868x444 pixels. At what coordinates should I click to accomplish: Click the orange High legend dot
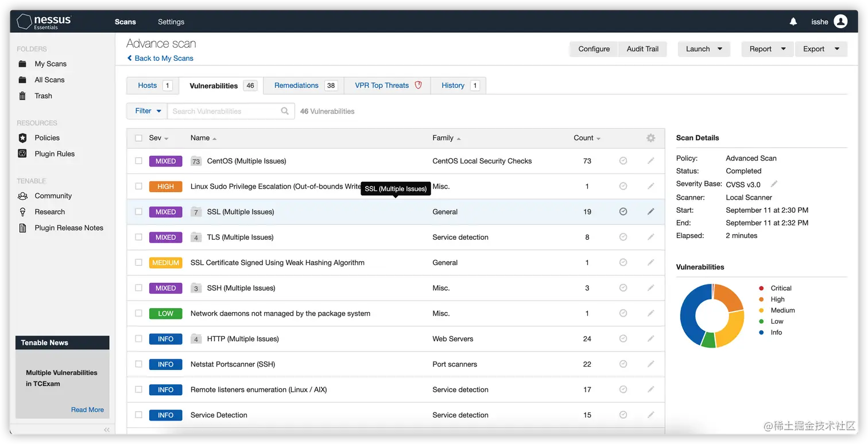pyautogui.click(x=761, y=299)
